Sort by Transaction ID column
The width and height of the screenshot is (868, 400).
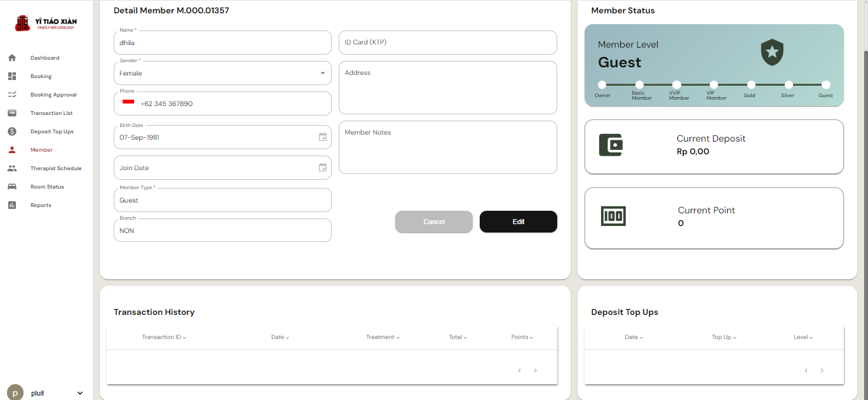coord(164,337)
